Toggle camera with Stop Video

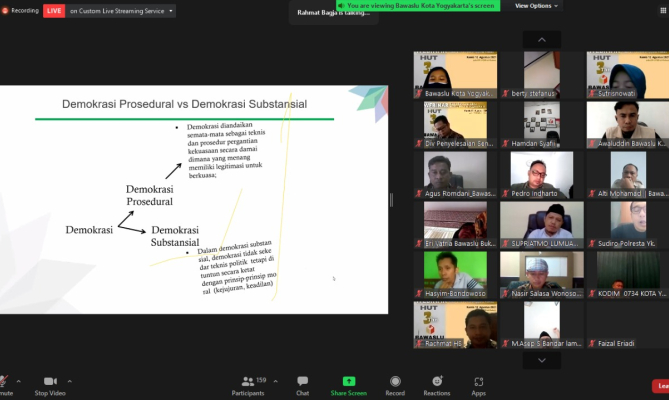(50, 385)
